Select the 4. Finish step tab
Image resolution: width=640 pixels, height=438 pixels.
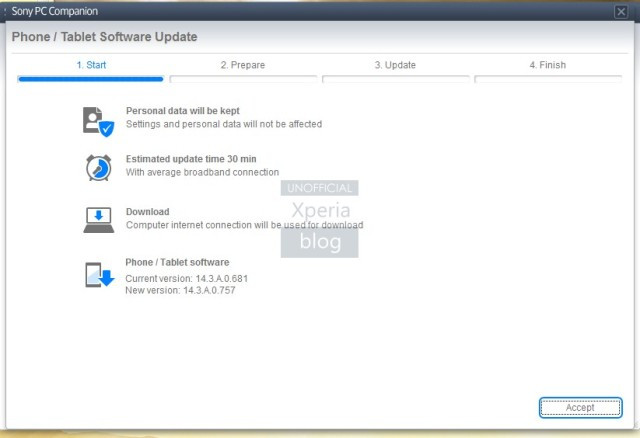point(548,65)
